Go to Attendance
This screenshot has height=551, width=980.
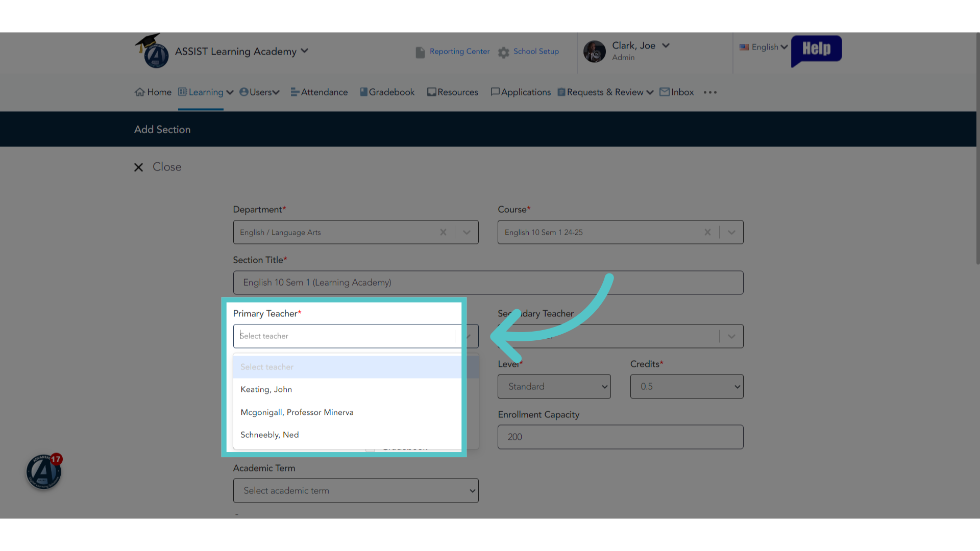click(319, 92)
